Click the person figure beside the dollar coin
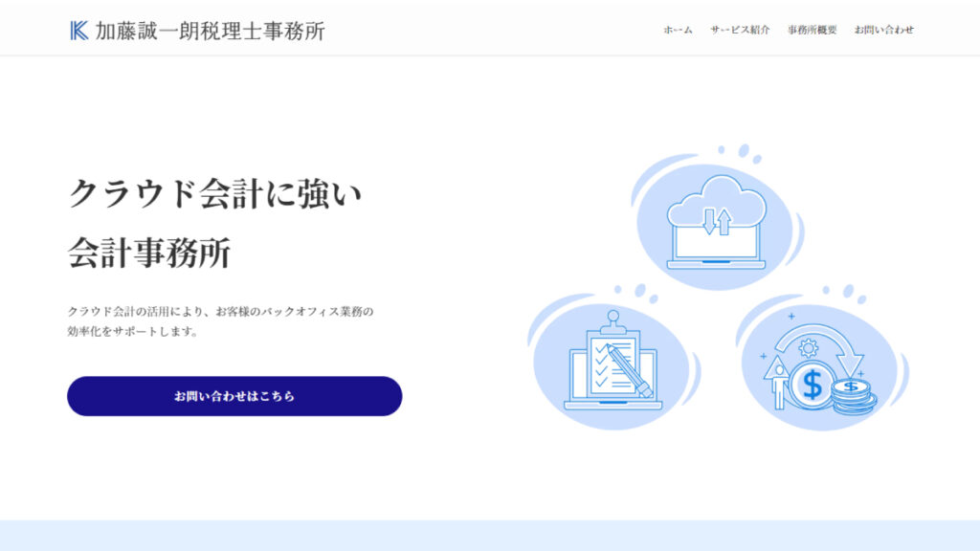This screenshot has height=551, width=980. click(778, 383)
